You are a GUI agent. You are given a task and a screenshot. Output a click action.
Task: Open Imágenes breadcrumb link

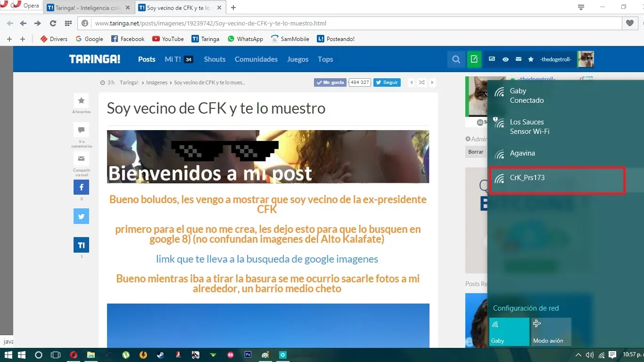[157, 82]
